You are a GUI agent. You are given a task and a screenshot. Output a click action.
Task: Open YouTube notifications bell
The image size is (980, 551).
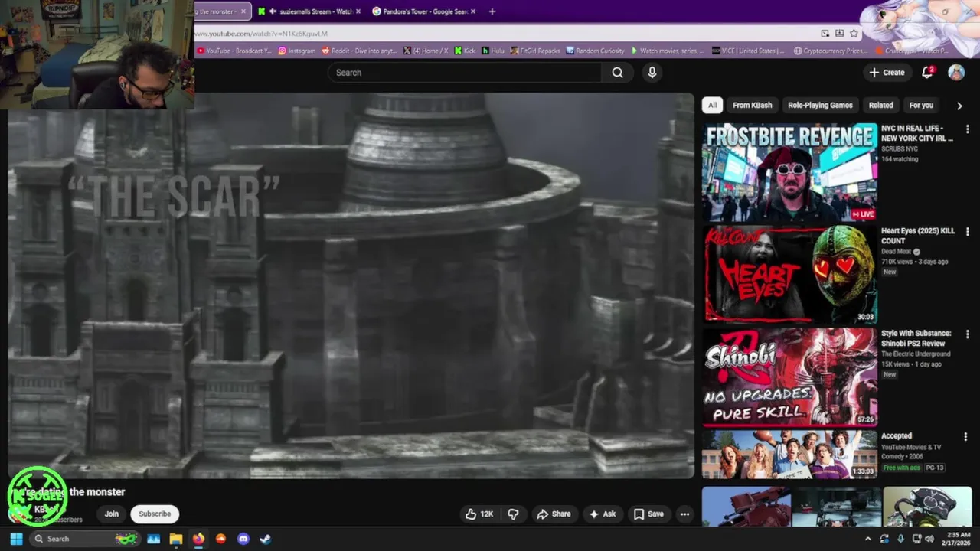coord(927,73)
